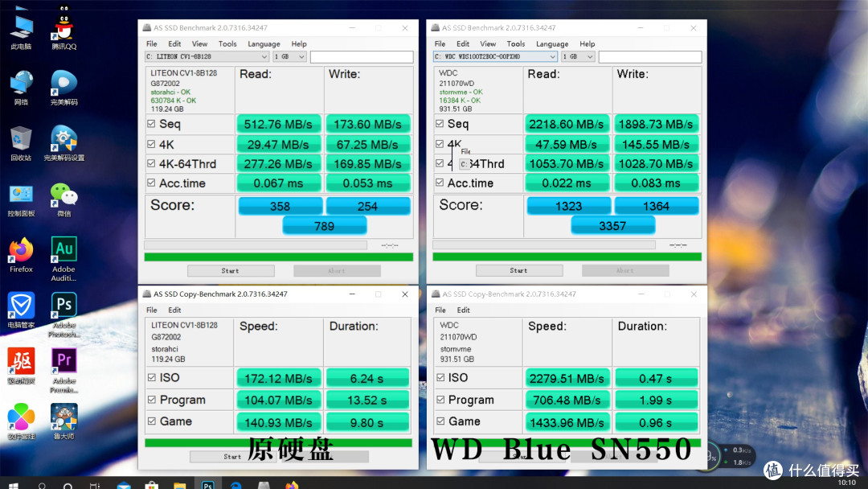
Task: Click the green progress bar in LITEON benchmark
Action: 278,257
